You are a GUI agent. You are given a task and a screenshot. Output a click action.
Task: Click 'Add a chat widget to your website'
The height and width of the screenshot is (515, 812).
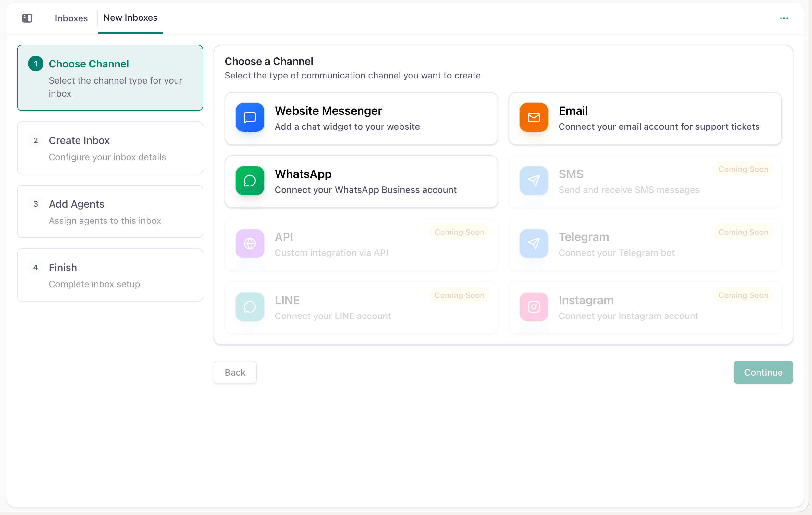[x=347, y=127]
